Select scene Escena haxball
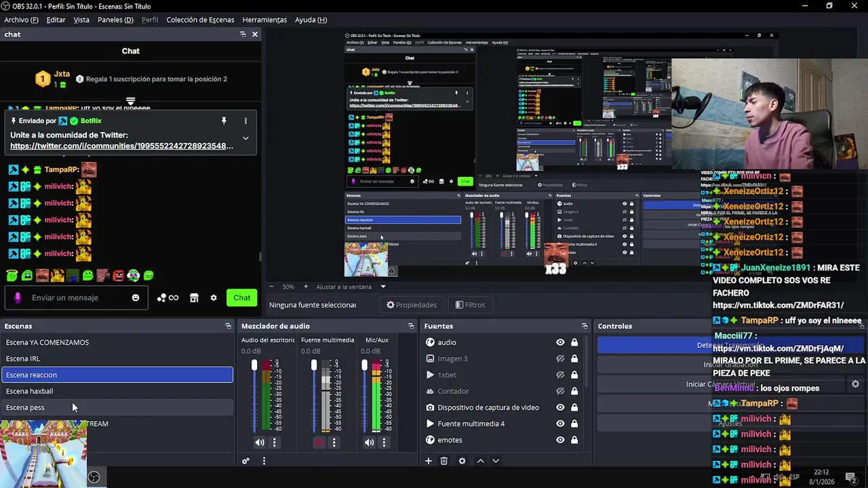The height and width of the screenshot is (488, 868). (x=117, y=391)
